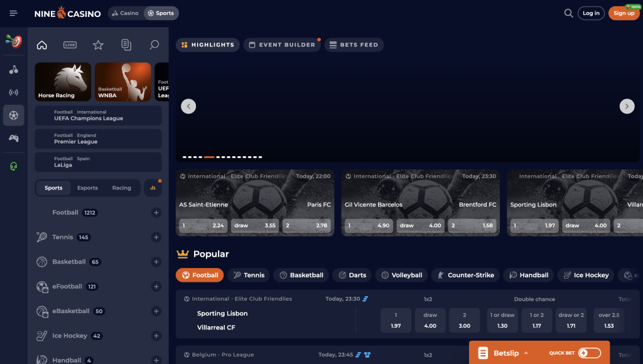
Task: Click the Log in button
Action: pos(591,13)
